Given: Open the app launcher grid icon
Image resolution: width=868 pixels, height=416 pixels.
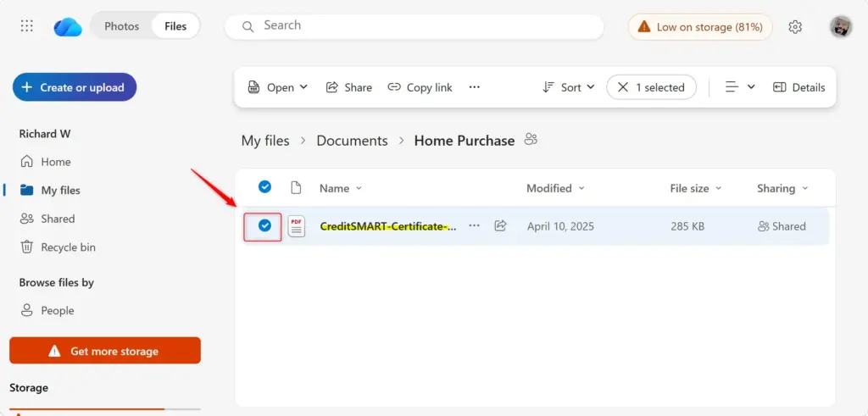Looking at the screenshot, I should [26, 26].
